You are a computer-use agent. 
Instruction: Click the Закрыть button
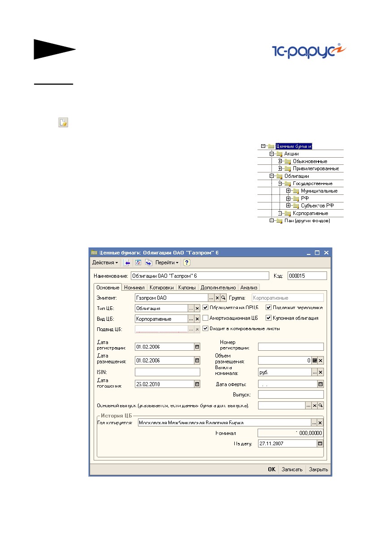[x=318, y=469]
